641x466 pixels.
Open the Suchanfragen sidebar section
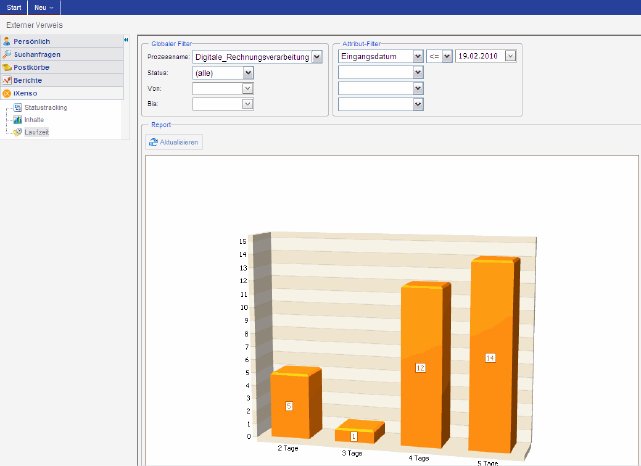37,54
